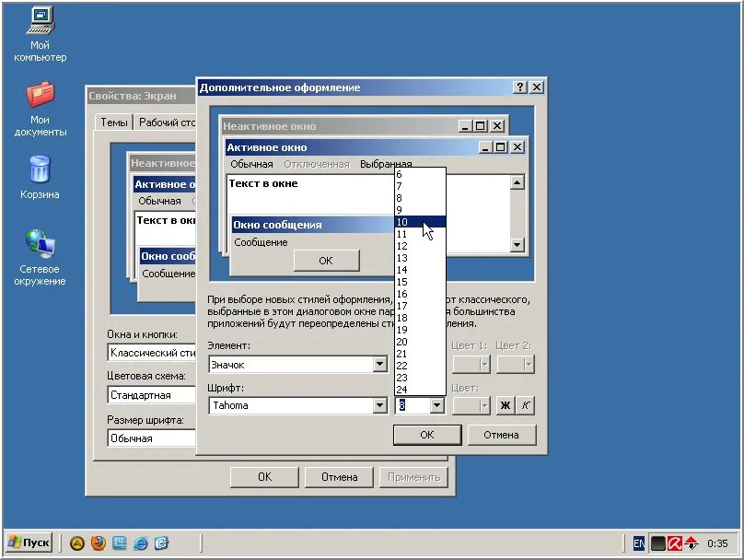This screenshot has height=560, width=744.
Task: Expand the Элемент dropdown showing Значок
Action: pos(379,365)
